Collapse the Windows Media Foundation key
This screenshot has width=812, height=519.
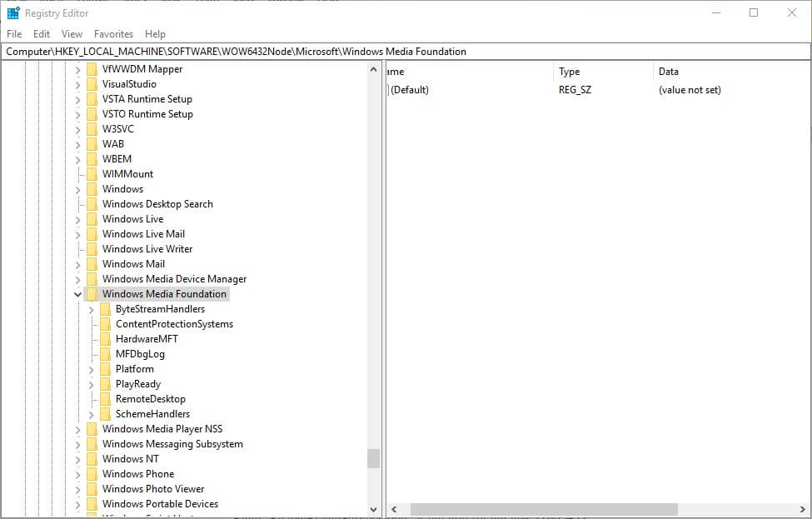[77, 294]
